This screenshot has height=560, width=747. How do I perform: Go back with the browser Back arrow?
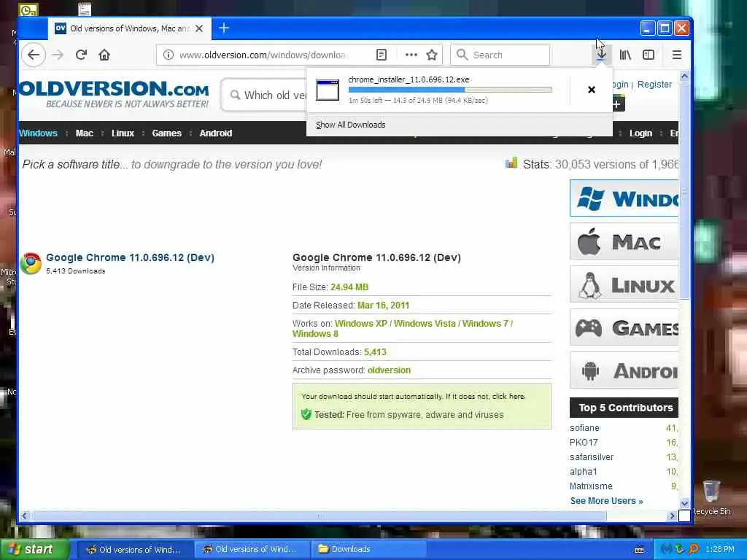(34, 55)
